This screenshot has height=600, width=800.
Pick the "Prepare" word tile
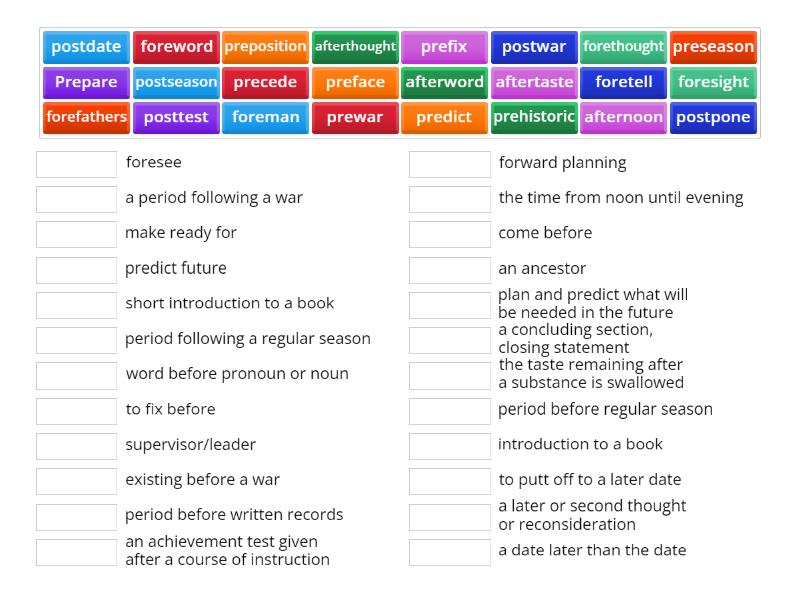point(85,82)
